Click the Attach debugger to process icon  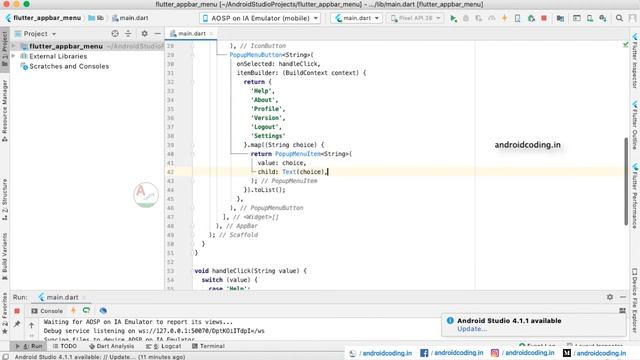pyautogui.click(x=531, y=18)
